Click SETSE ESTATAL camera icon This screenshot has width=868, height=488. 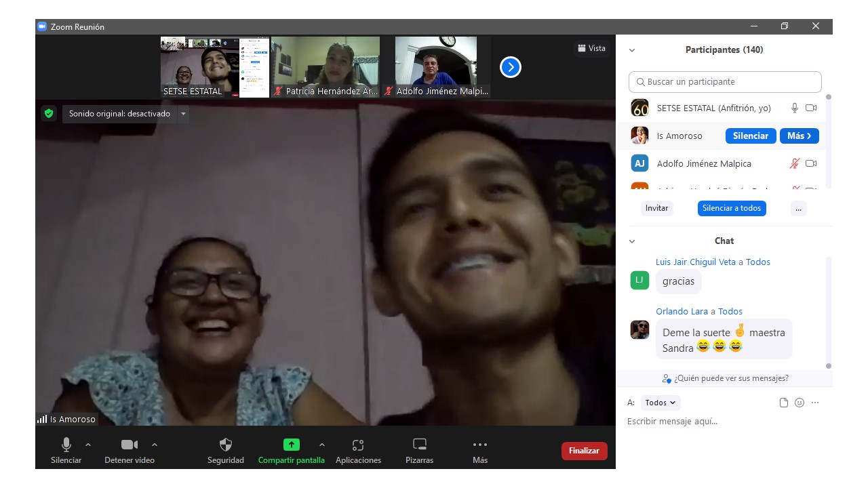[x=811, y=108]
